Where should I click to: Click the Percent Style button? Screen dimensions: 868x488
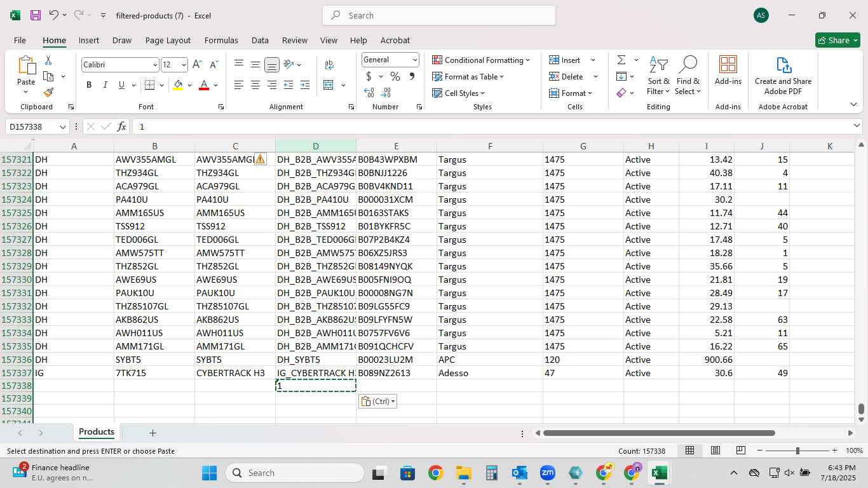click(395, 76)
